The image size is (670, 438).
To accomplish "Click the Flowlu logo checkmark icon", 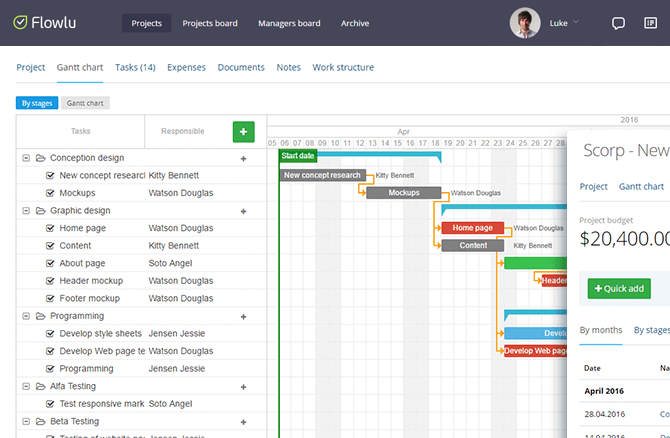I will pos(20,22).
